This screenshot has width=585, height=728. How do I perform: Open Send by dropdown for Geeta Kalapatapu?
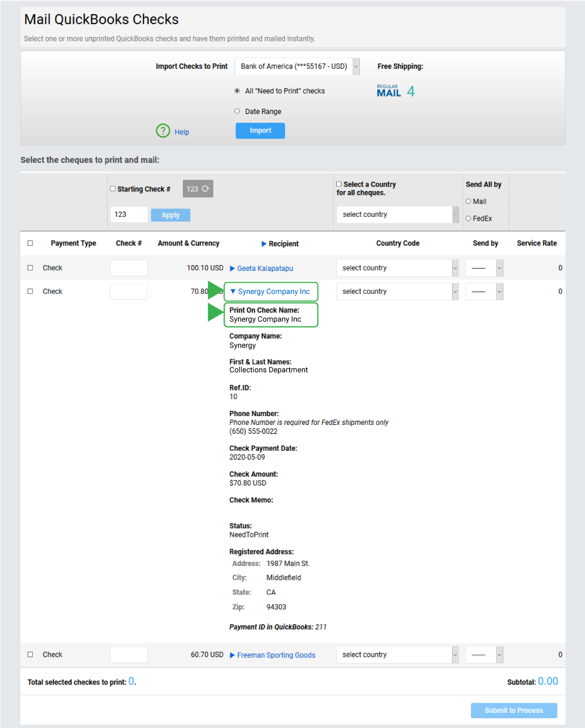coord(484,268)
